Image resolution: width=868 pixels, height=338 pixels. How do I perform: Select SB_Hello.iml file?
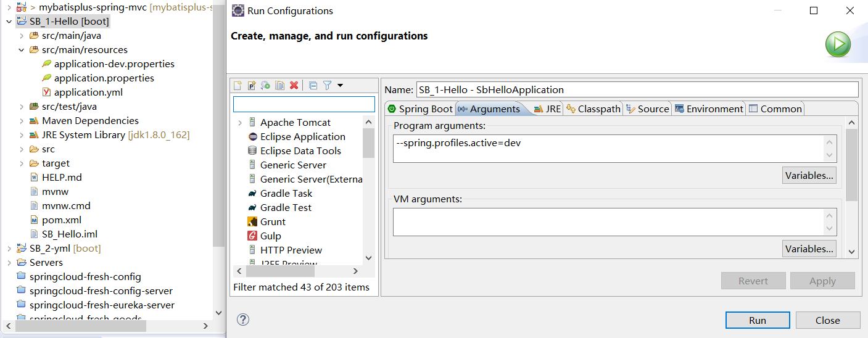pyautogui.click(x=70, y=234)
